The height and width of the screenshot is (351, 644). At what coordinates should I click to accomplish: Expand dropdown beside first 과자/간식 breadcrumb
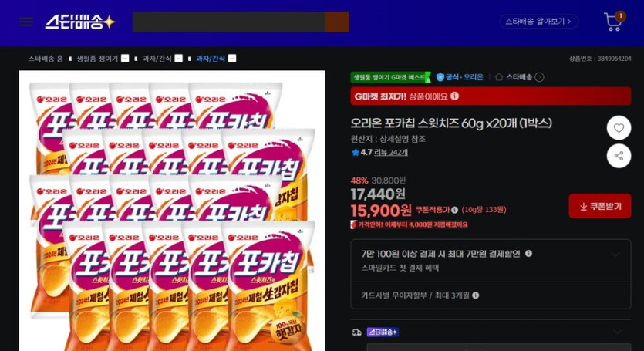[179, 59]
